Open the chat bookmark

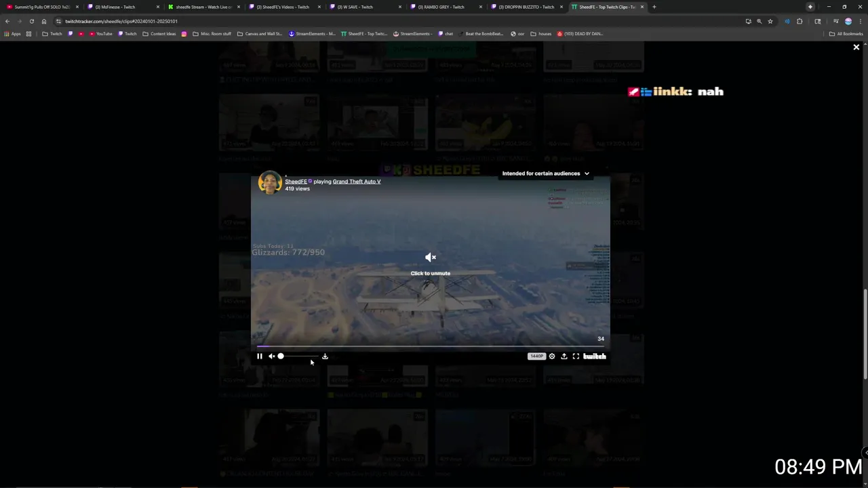click(x=446, y=34)
